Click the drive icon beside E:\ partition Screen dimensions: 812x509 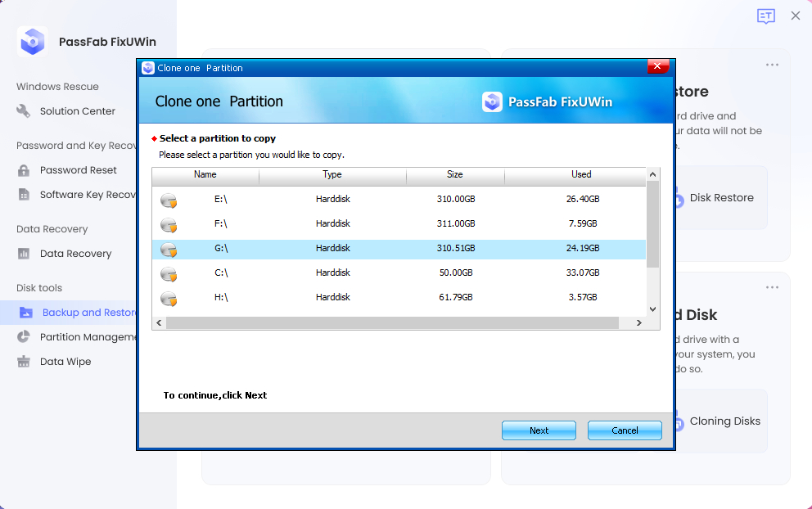(169, 199)
